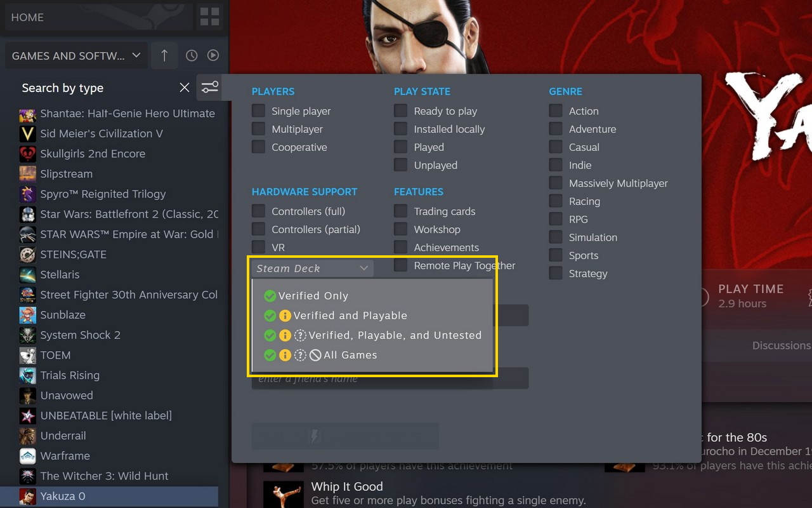The width and height of the screenshot is (812, 508).
Task: Click the Underrail game icon
Action: (x=27, y=436)
